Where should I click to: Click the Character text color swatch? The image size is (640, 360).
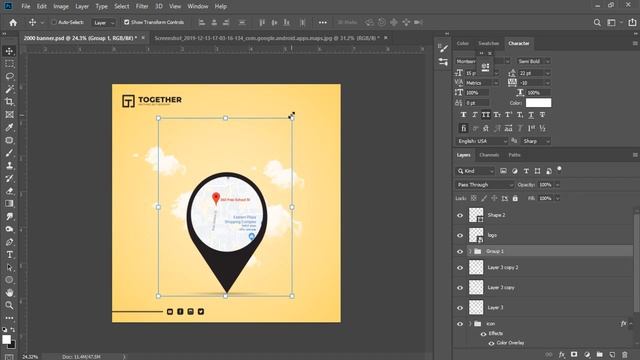tap(538, 103)
